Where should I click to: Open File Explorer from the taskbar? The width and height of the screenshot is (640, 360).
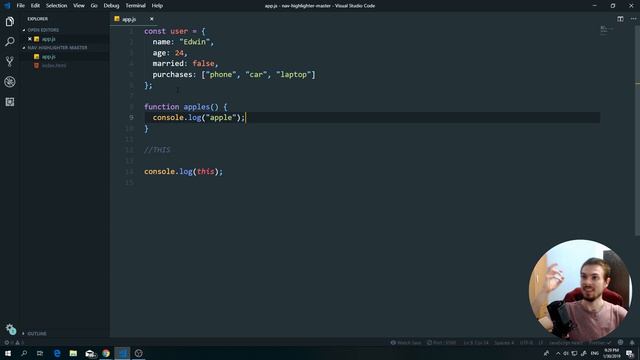coord(73,353)
